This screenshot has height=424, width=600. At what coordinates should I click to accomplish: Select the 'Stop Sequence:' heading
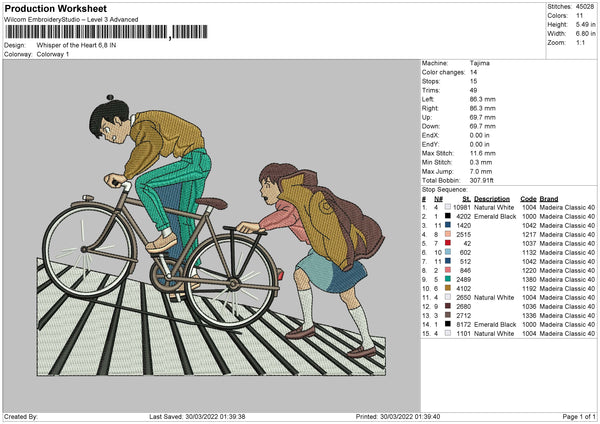coord(444,190)
